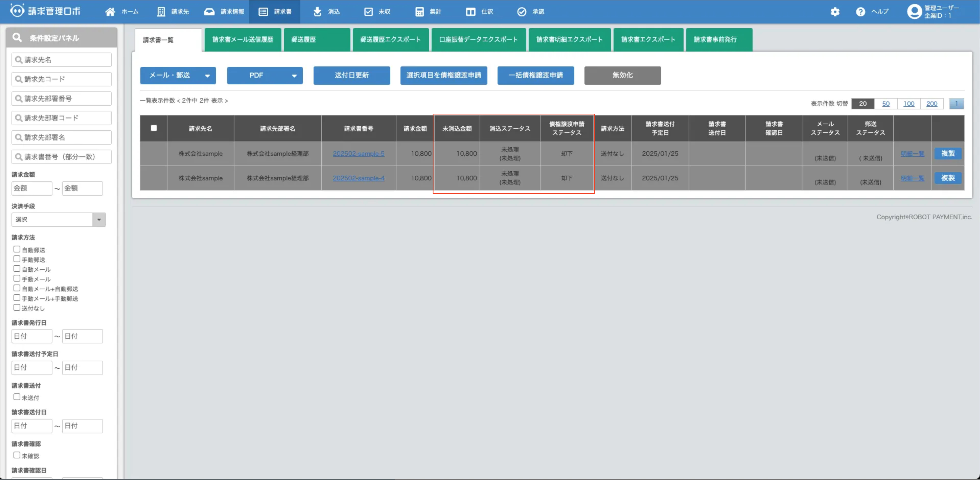Switch to 請求書明細エクスポート tab

tap(570, 40)
